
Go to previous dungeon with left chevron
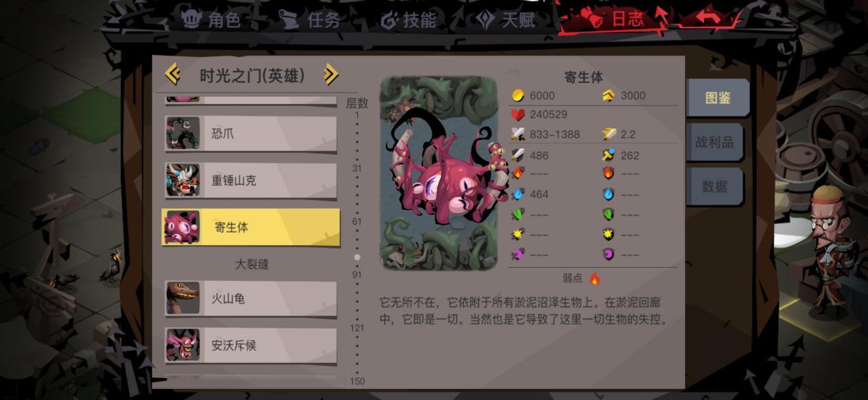click(173, 74)
